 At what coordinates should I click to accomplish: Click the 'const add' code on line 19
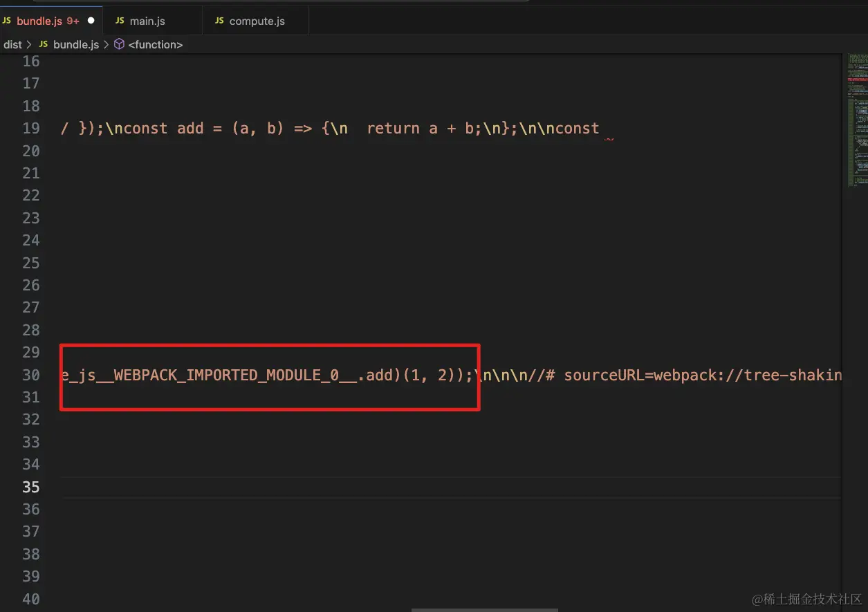tap(165, 128)
